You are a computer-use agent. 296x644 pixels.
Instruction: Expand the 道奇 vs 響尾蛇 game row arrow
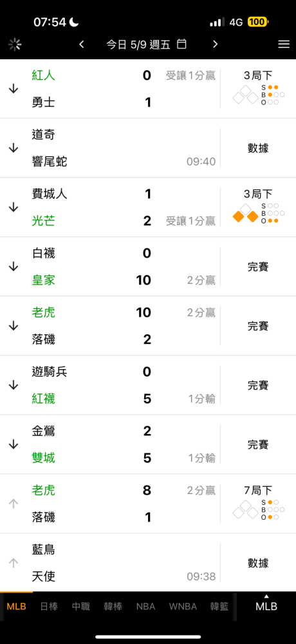point(14,148)
